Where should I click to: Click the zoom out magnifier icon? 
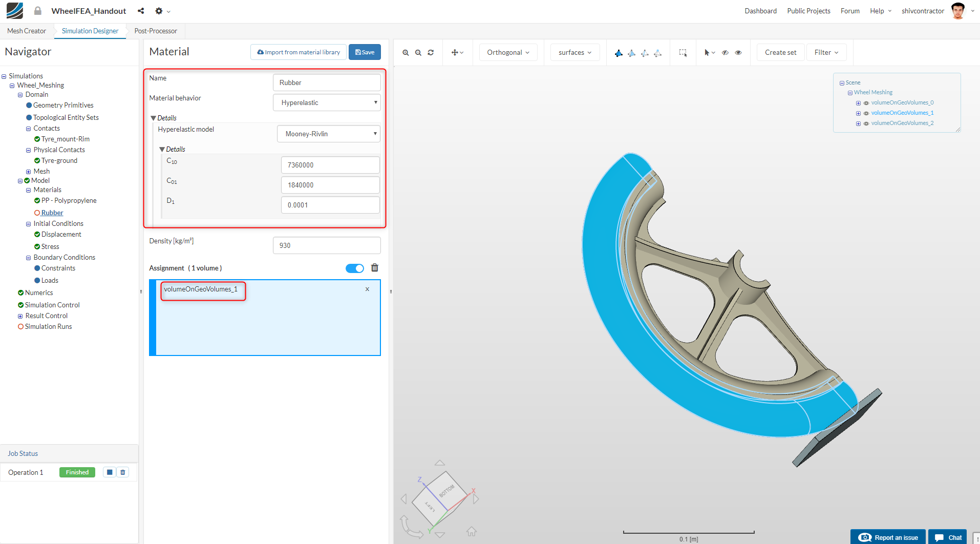click(418, 53)
